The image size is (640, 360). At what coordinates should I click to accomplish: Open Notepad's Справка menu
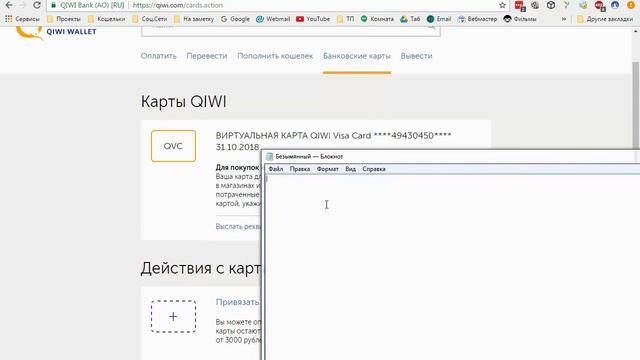(x=374, y=169)
